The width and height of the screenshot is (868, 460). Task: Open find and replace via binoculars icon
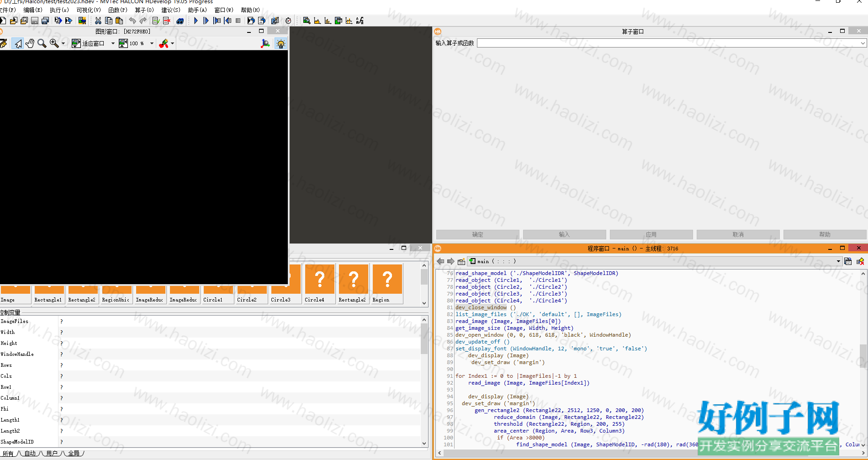tap(180, 21)
